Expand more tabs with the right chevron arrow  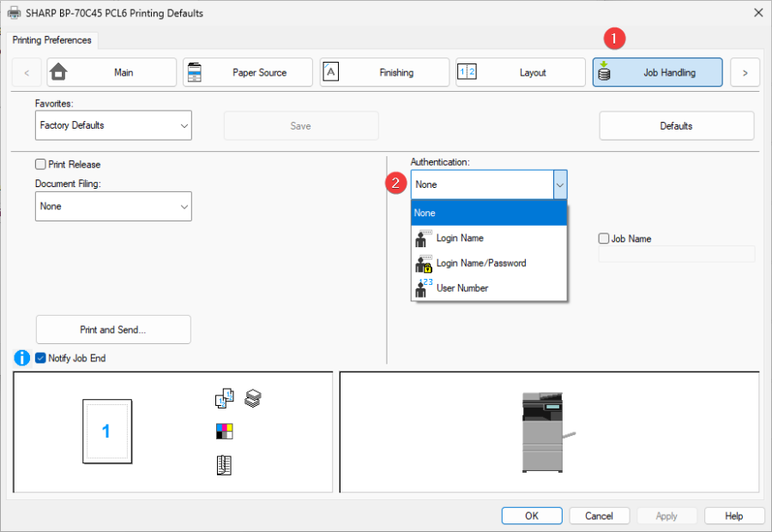point(745,72)
